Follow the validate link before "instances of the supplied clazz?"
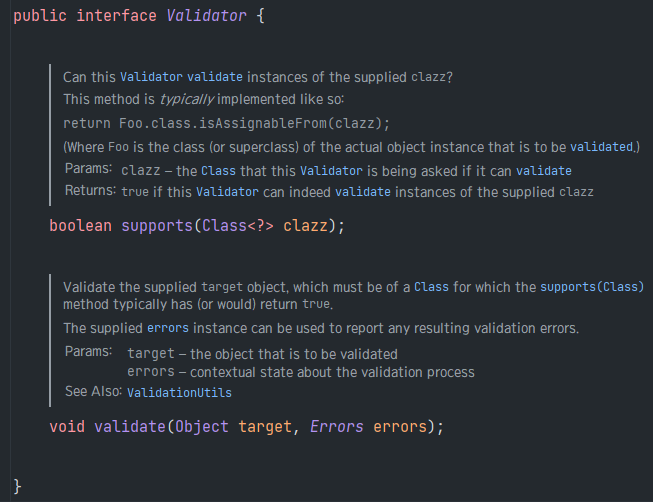This screenshot has width=653, height=502. 215,77
